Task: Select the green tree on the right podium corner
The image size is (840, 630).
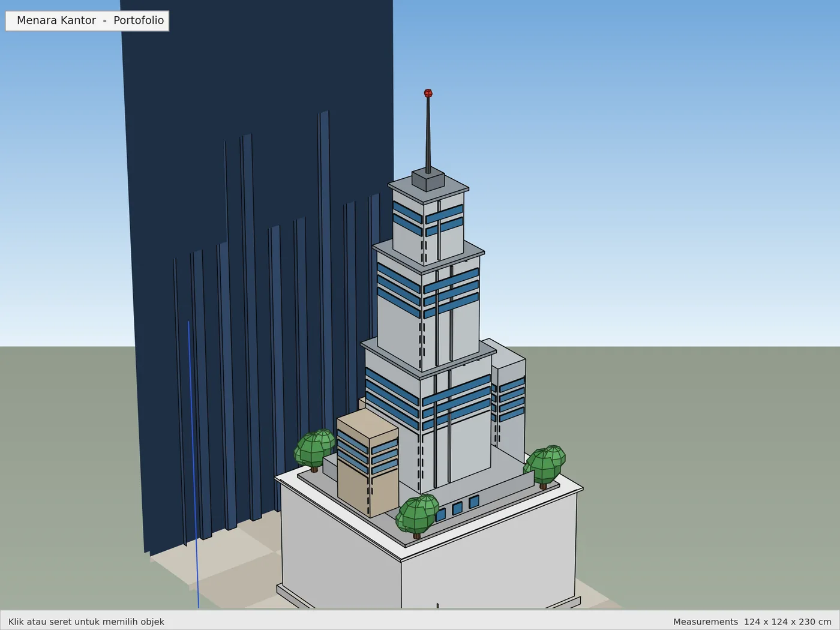Action: (x=545, y=466)
